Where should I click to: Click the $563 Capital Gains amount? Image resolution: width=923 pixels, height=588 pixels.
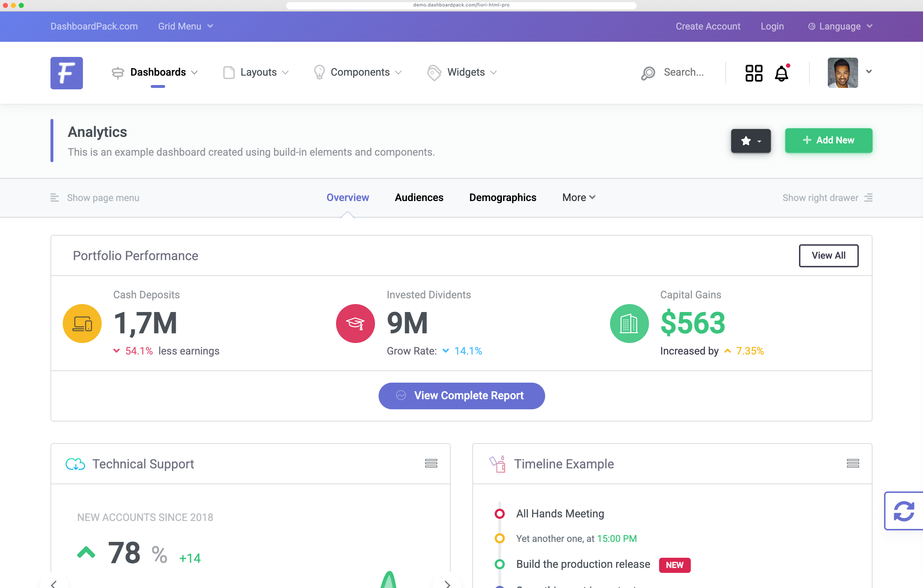coord(693,323)
